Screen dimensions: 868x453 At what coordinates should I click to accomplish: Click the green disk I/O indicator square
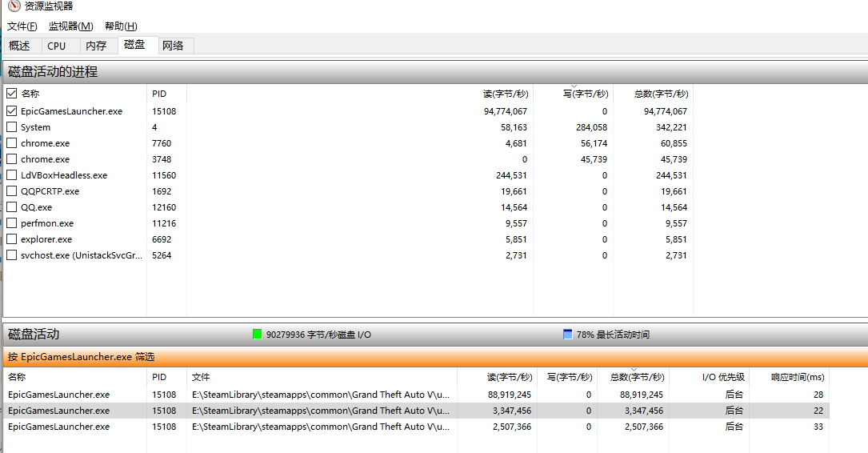257,334
